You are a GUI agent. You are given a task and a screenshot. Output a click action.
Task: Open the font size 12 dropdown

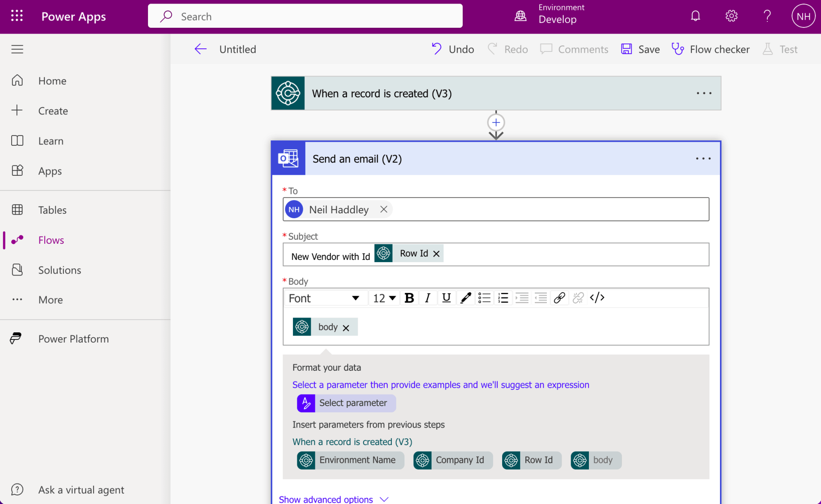385,298
